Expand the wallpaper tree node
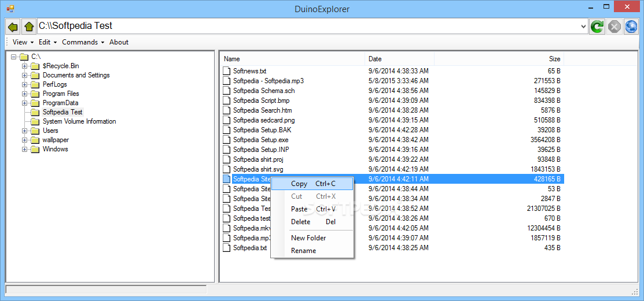 coord(25,140)
